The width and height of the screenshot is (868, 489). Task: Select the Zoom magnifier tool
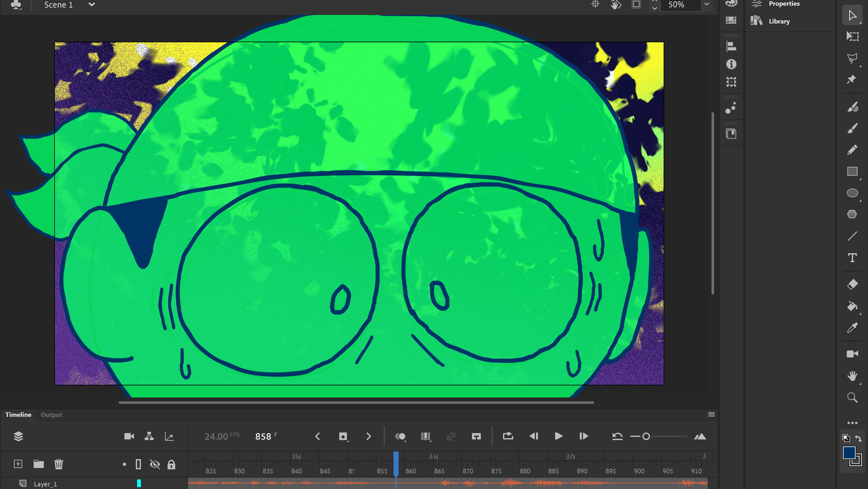(x=852, y=397)
